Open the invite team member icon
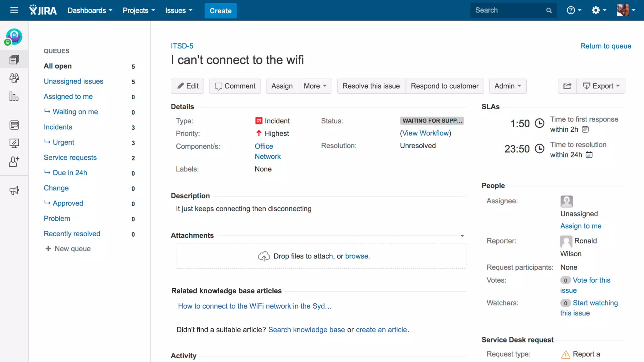The height and width of the screenshot is (362, 644). (14, 162)
